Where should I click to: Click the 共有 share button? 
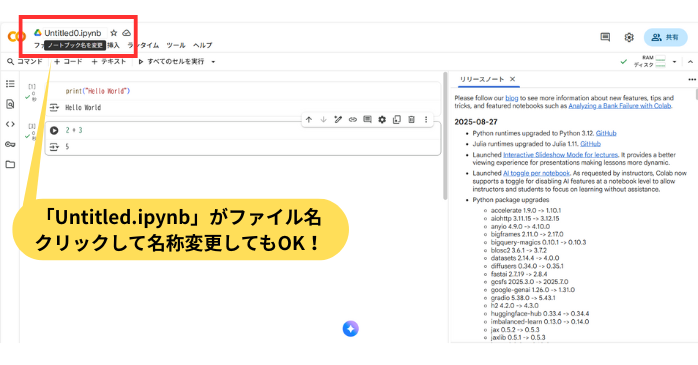tap(665, 37)
